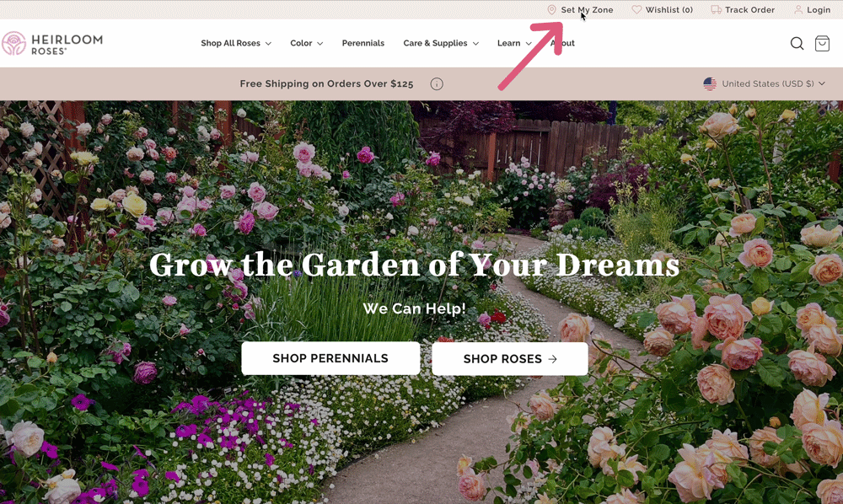Click the wishlist heart icon
This screenshot has height=504, width=843.
(x=636, y=9)
